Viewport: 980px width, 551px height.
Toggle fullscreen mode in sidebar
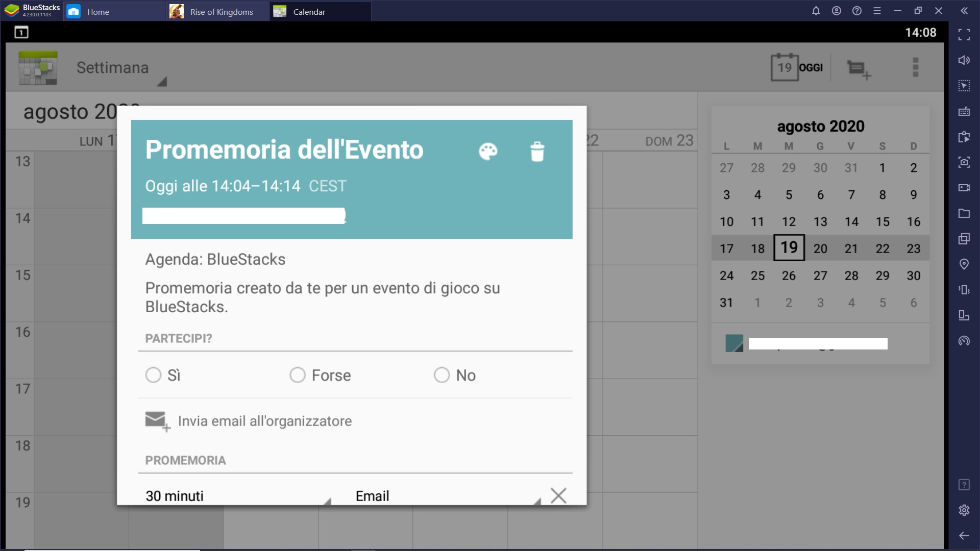(964, 35)
